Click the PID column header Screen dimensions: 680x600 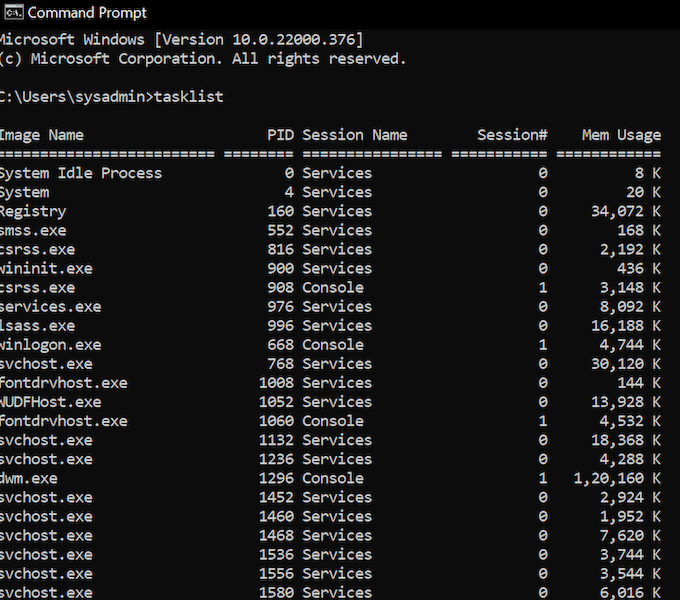(x=281, y=135)
